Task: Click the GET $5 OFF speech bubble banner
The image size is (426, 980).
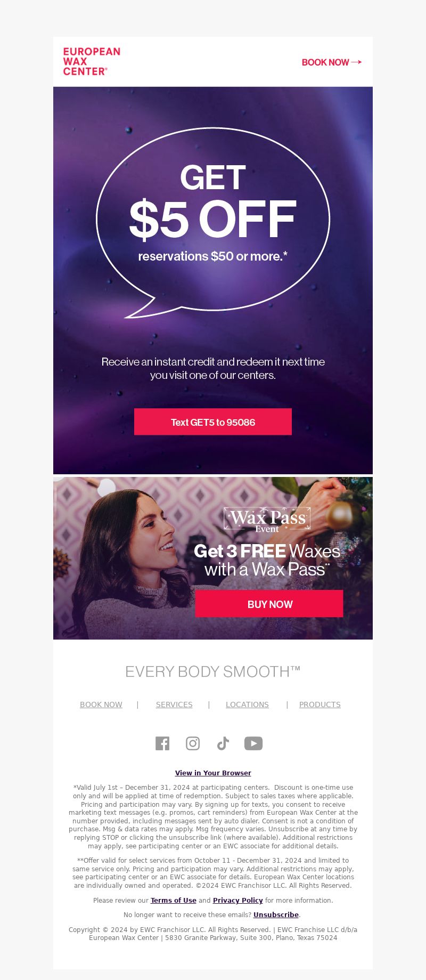Action: point(213,223)
